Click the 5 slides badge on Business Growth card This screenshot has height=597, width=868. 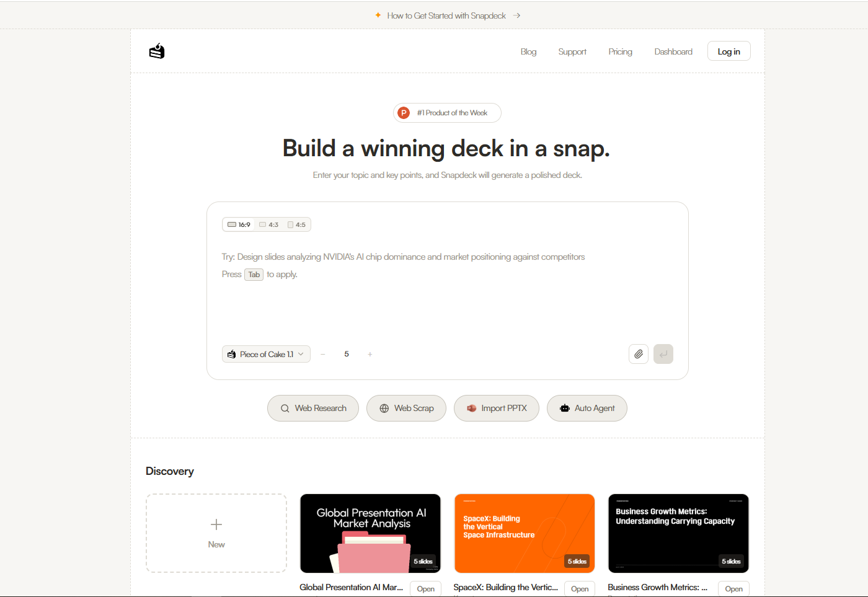click(732, 561)
